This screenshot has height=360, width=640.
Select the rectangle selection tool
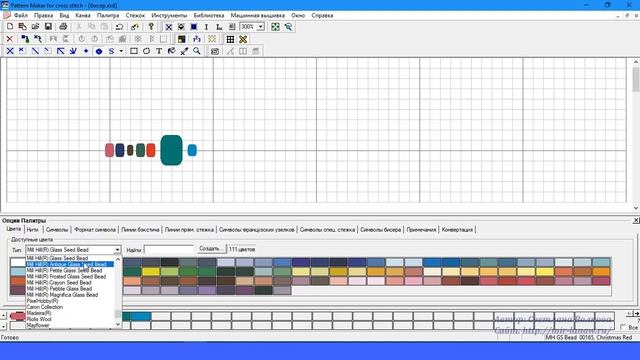133,51
